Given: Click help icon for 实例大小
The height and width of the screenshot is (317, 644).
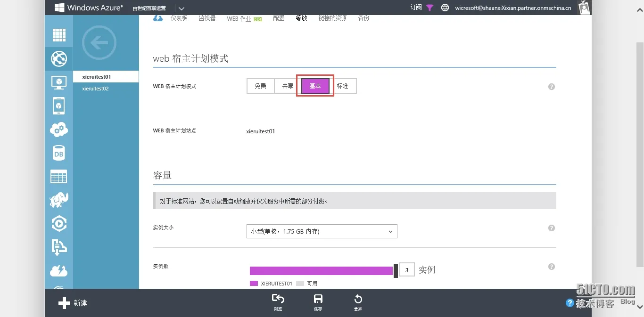Looking at the screenshot, I should (552, 228).
